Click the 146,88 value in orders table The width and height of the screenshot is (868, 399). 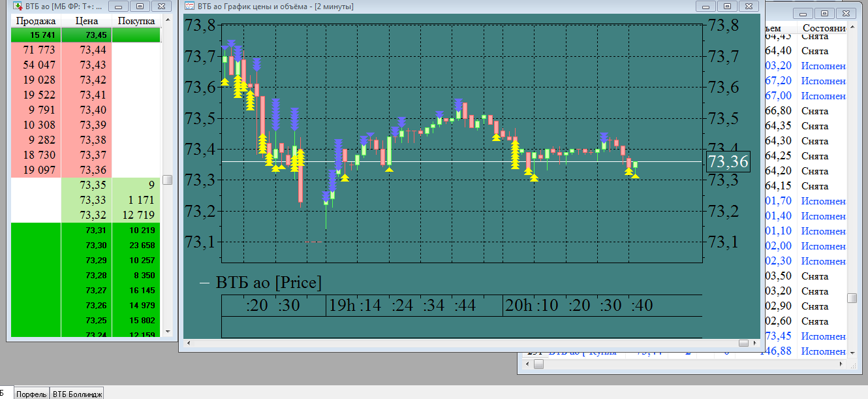[775, 351]
